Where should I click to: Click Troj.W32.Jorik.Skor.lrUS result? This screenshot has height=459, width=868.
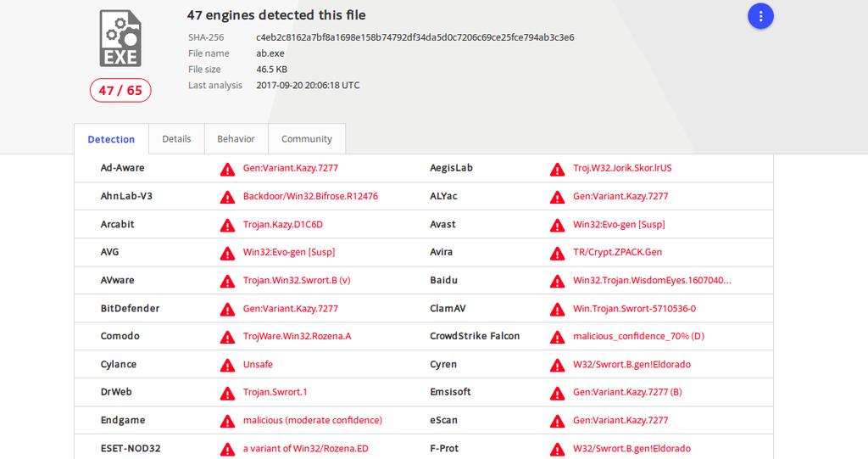pyautogui.click(x=622, y=168)
